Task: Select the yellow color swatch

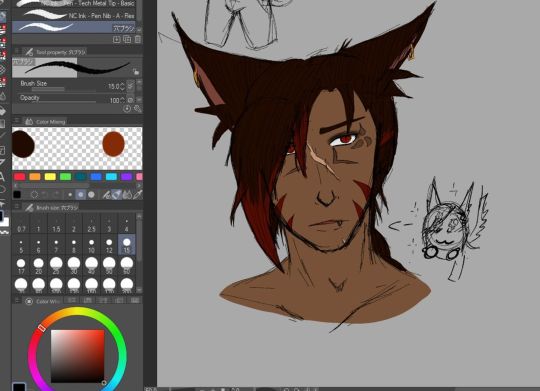Action: click(x=50, y=177)
